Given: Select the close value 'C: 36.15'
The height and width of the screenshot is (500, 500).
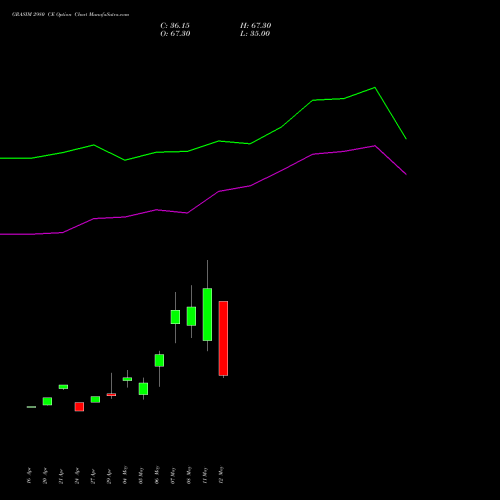Looking at the screenshot, I should 175,26.
